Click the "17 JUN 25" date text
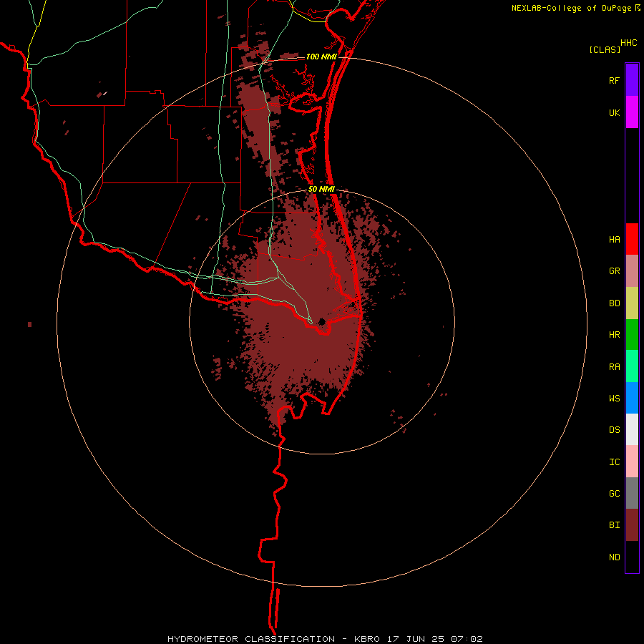 416,639
